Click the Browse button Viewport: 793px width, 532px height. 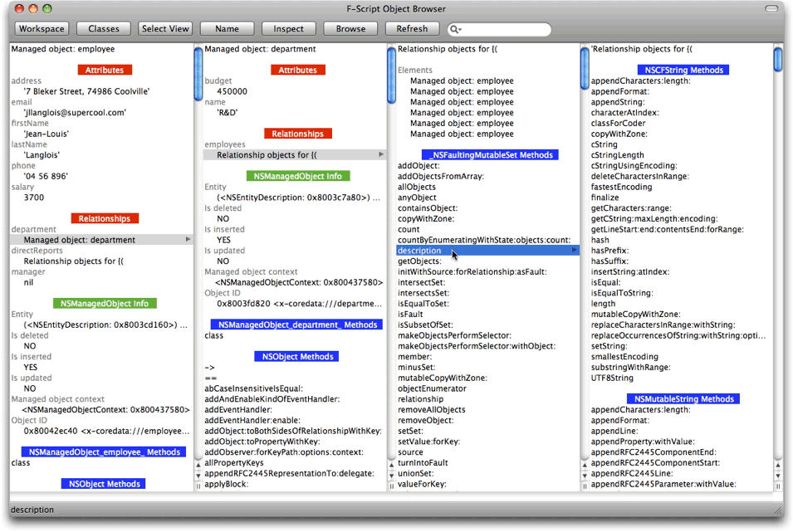pos(350,29)
